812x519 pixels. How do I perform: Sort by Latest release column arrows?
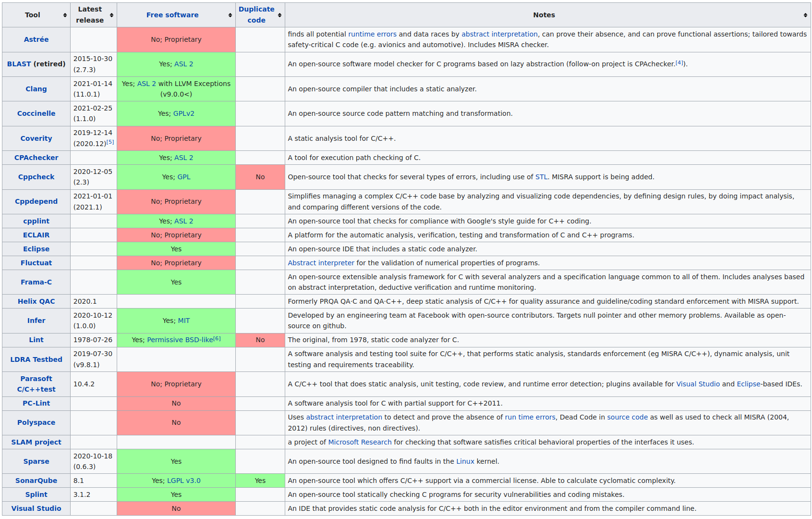(x=111, y=15)
